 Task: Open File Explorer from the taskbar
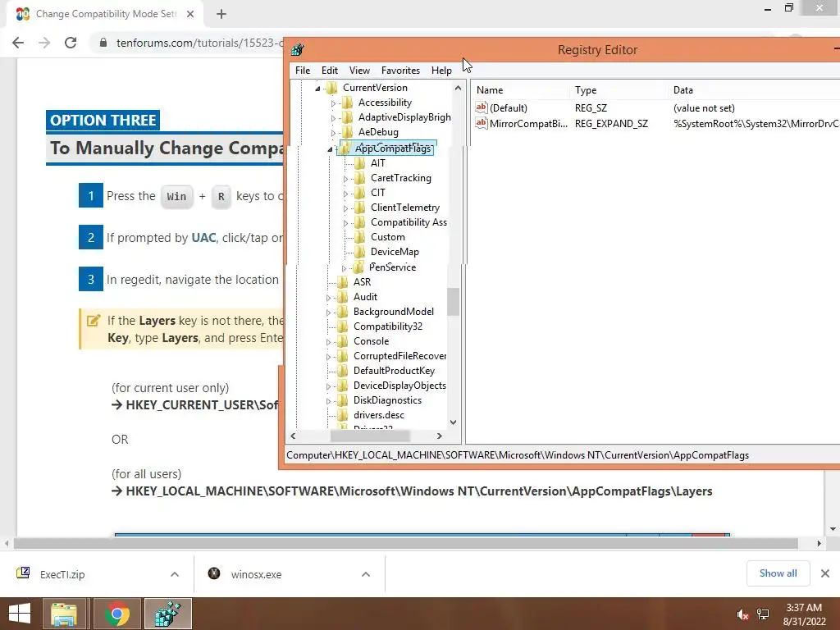click(x=64, y=614)
